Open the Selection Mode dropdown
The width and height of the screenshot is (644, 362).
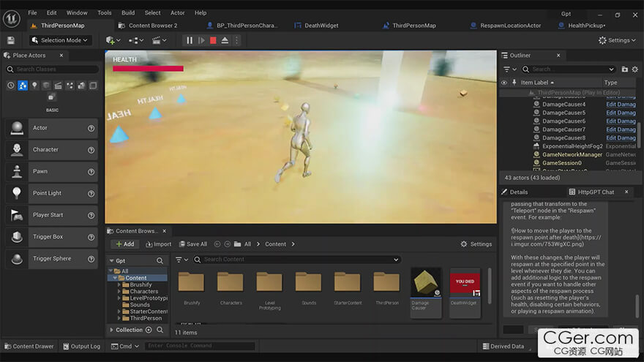[x=60, y=40]
